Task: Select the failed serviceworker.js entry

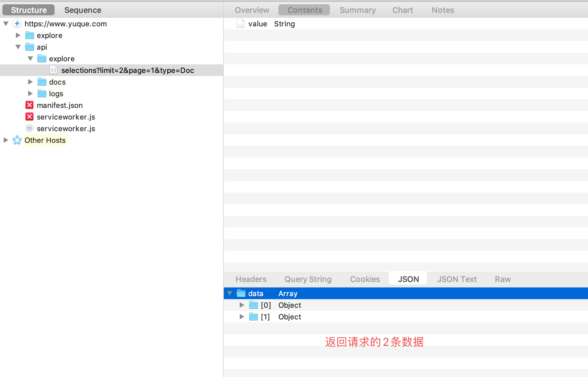Action: 66,117
